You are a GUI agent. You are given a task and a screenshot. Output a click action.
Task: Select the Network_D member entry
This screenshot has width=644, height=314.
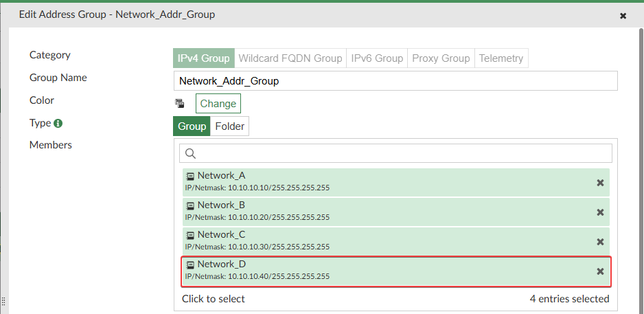point(396,271)
